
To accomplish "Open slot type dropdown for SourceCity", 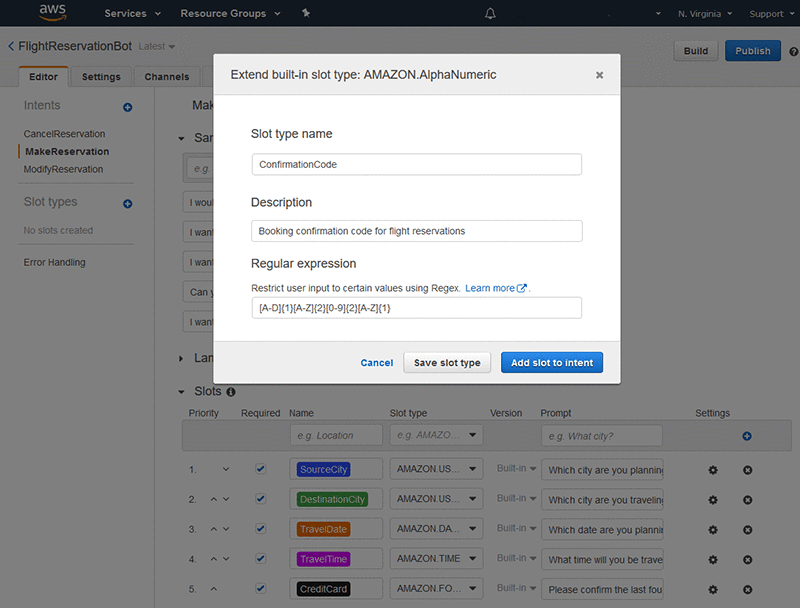I will tap(436, 469).
